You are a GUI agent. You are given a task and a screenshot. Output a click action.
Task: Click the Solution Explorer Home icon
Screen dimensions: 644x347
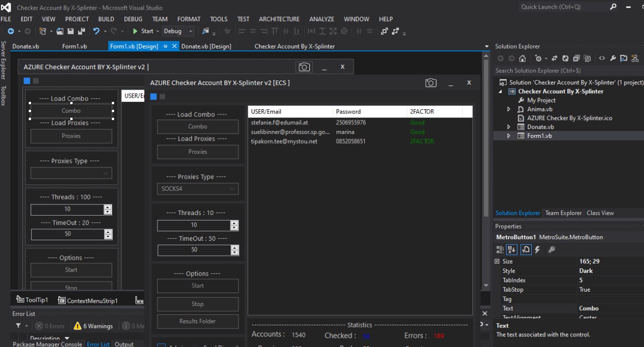[x=523, y=58]
